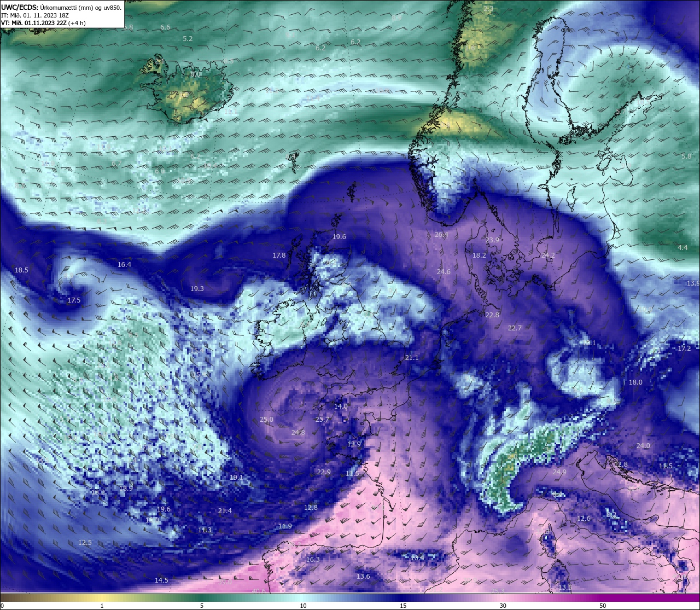Click the 25.7 value label in the cyclone
This screenshot has width=700, height=610.
click(x=323, y=420)
